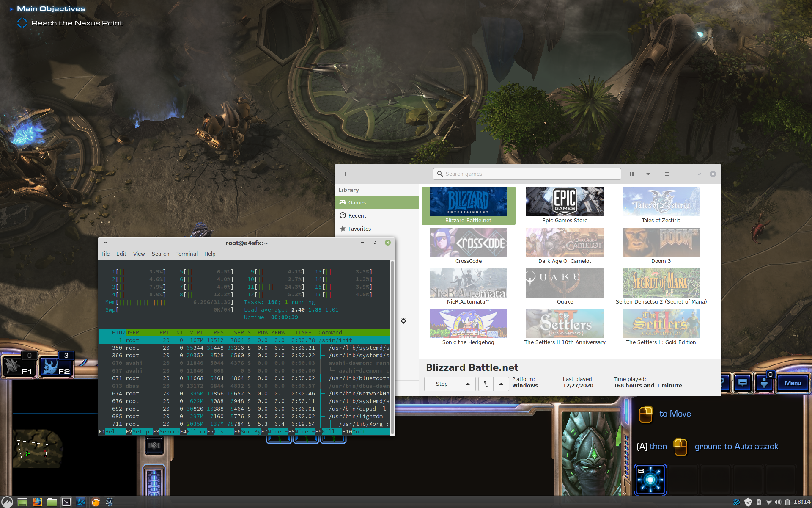Expand the view options dropdown arrow

point(648,174)
